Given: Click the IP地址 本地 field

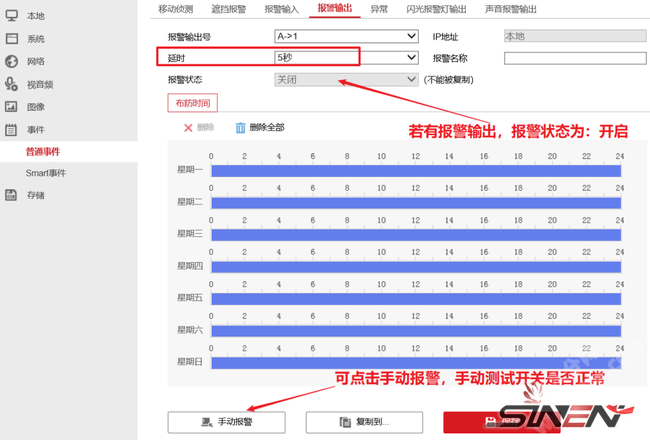Looking at the screenshot, I should click(x=575, y=36).
